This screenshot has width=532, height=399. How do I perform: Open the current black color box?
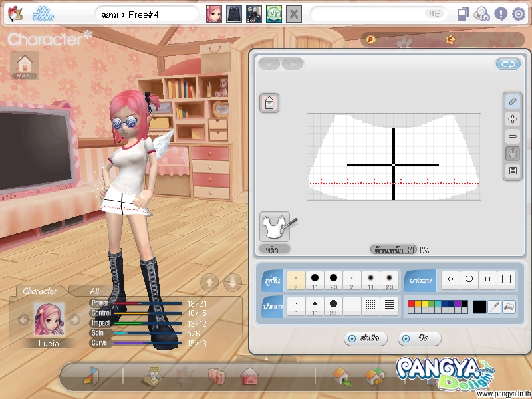pyautogui.click(x=479, y=307)
